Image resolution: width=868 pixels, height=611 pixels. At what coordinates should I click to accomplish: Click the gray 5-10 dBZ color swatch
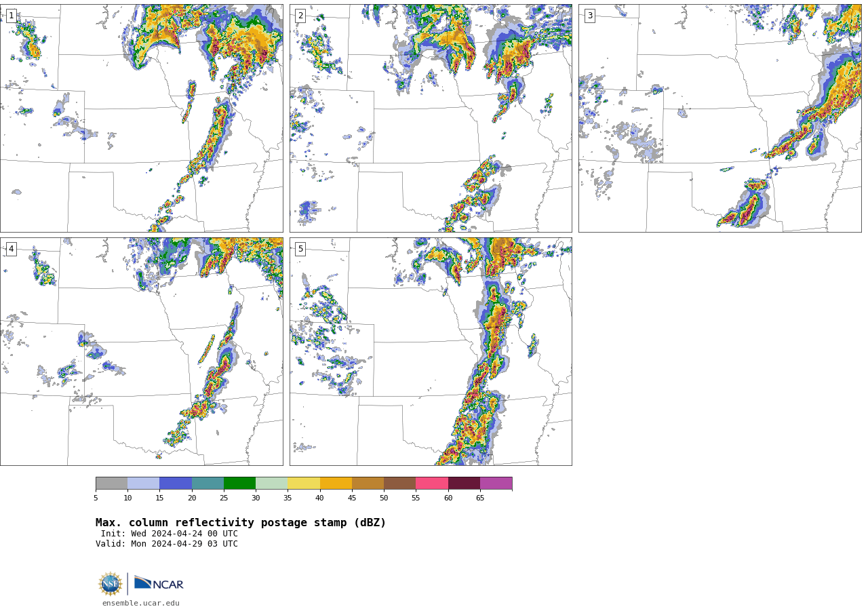tap(111, 484)
